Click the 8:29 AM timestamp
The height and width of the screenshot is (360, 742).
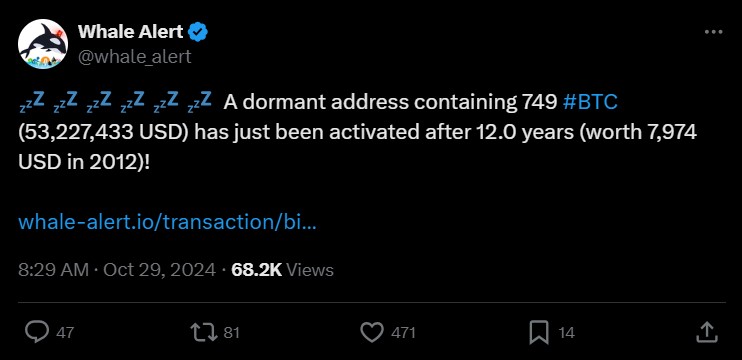click(x=53, y=270)
